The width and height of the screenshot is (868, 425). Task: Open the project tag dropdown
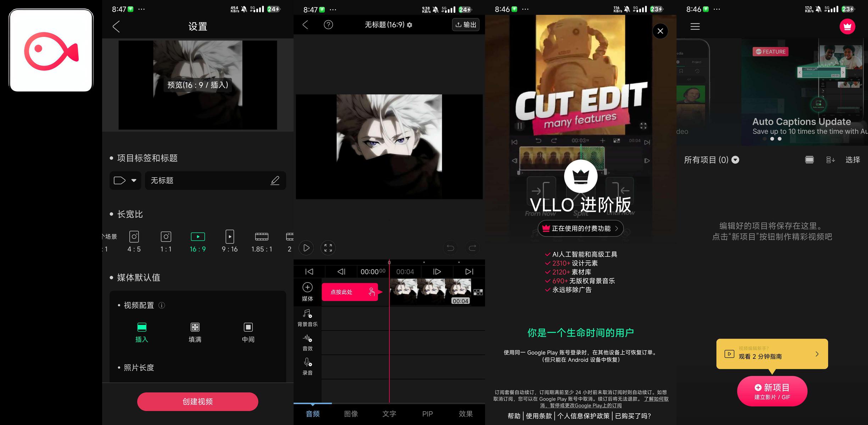click(125, 181)
